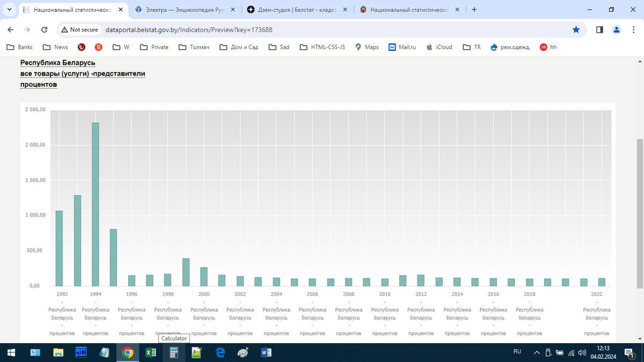Click the bookmark star in address bar
644x362 pixels.
[x=576, y=29]
